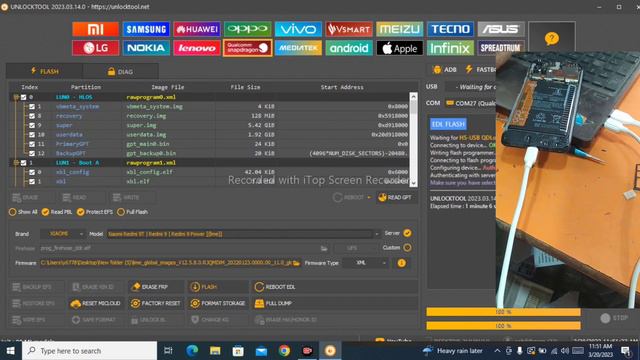Screen dimensions: 640x360
Task: Uncheck the userdata partition checkbox
Action: coord(32,134)
